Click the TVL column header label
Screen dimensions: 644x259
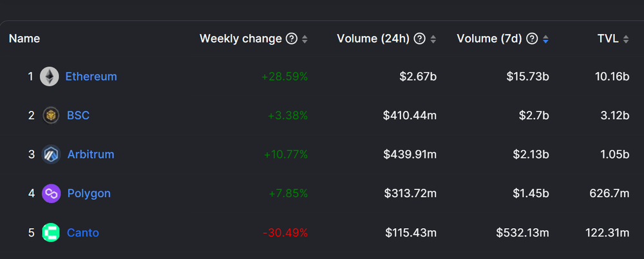(608, 39)
